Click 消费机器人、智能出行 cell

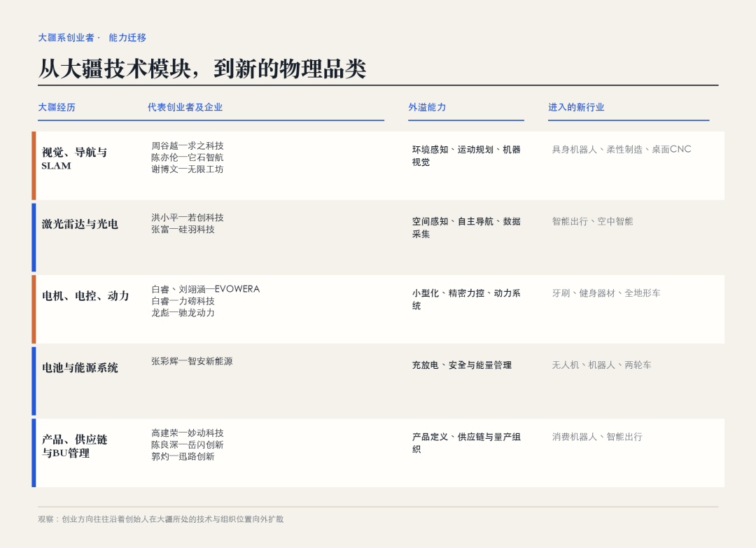coord(597,437)
